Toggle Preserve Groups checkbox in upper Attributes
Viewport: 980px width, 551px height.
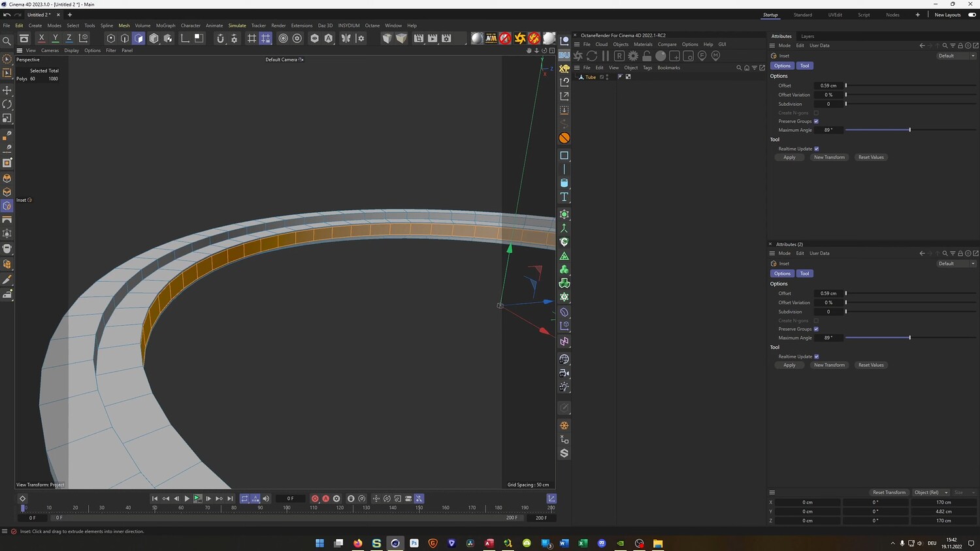tap(816, 121)
